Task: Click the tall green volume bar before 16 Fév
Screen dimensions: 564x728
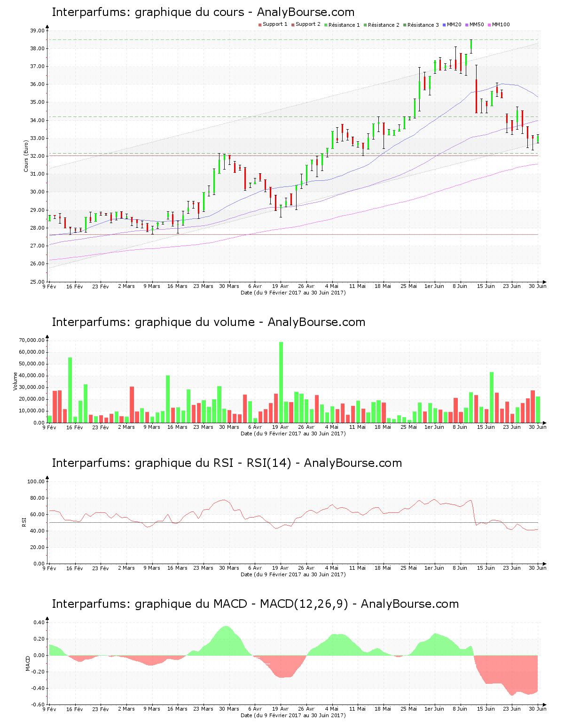Action: click(x=70, y=390)
